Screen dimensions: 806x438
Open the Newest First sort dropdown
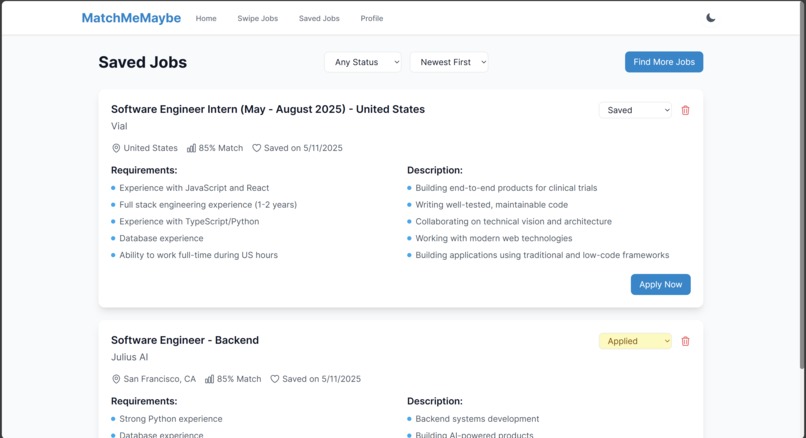click(449, 62)
